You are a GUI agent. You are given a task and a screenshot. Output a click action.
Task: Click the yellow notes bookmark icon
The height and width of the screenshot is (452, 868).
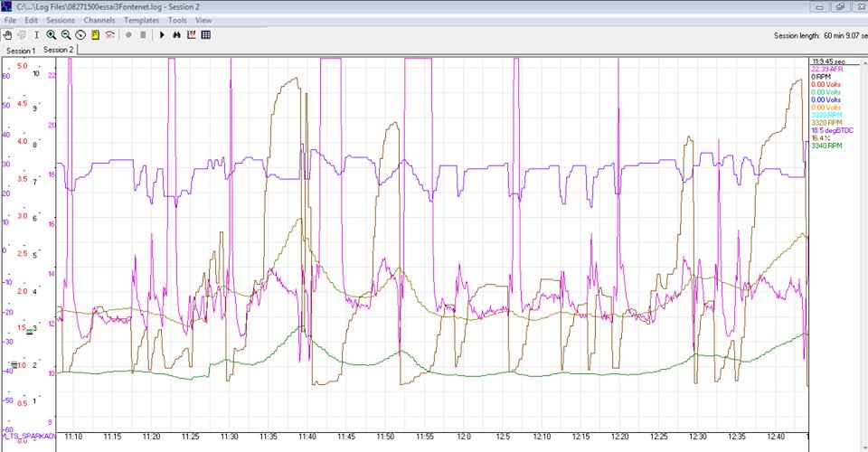coord(95,35)
